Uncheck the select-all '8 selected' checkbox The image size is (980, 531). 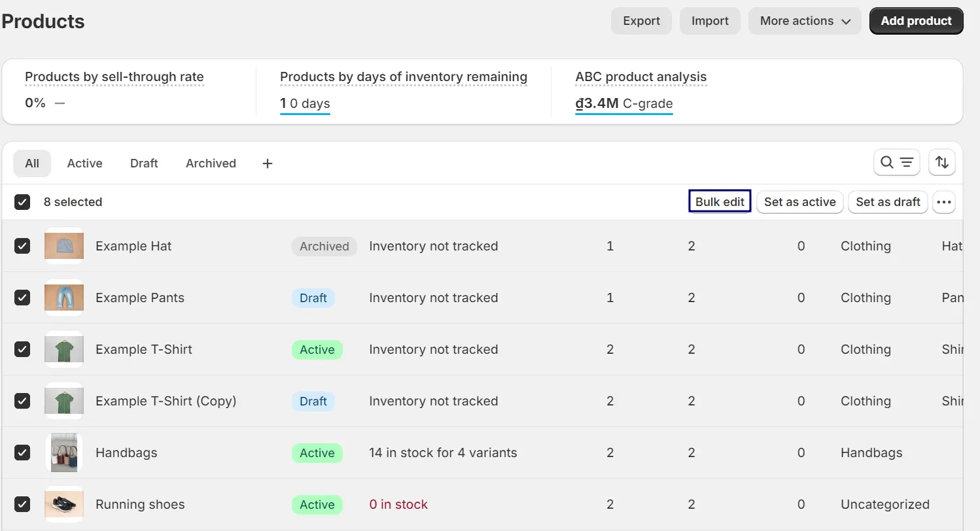22,202
